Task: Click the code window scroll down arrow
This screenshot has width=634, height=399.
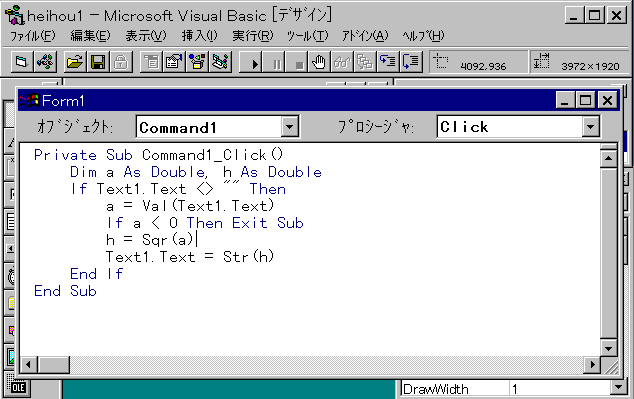Action: (609, 348)
